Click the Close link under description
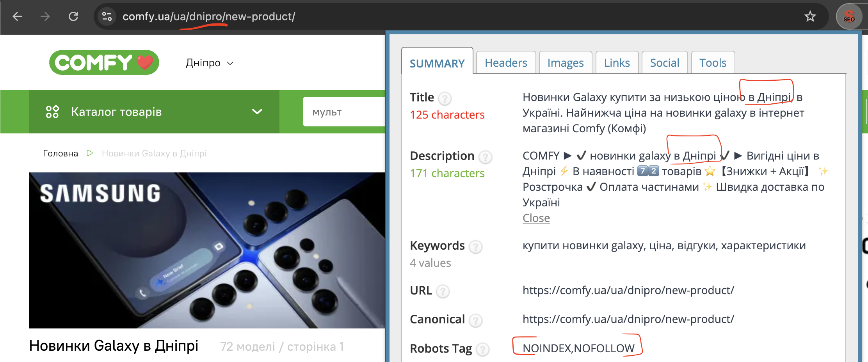868x362 pixels. [x=536, y=218]
